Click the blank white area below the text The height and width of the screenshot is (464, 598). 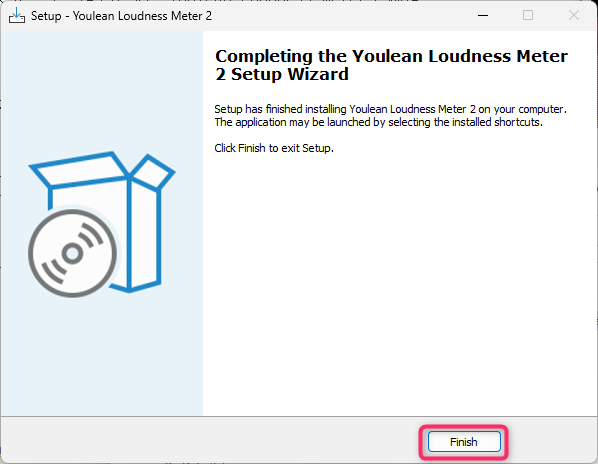[400, 282]
